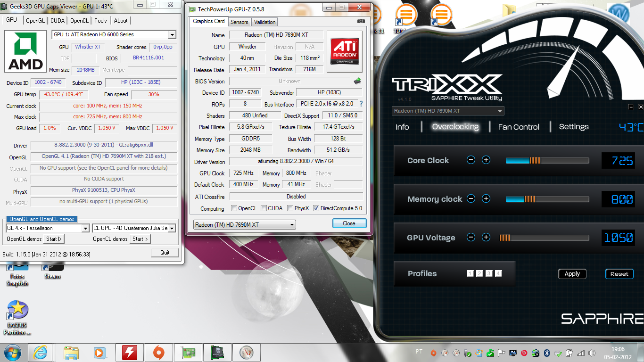Click the Memory clock slider
This screenshot has width=644, height=362.
click(x=547, y=199)
